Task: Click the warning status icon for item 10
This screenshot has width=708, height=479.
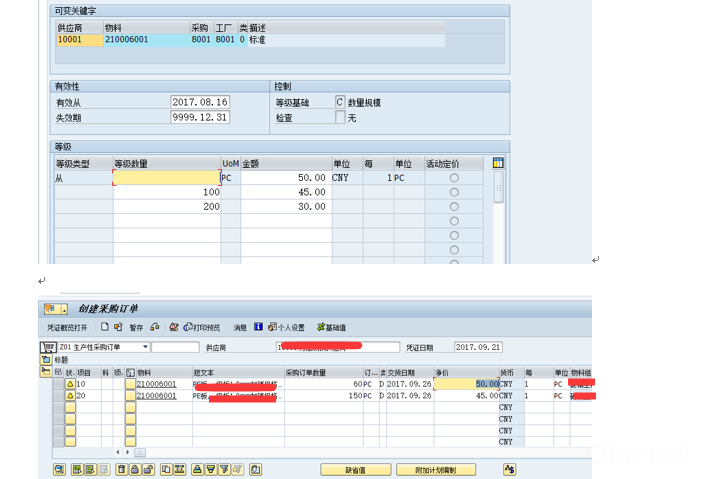Action: pos(69,383)
